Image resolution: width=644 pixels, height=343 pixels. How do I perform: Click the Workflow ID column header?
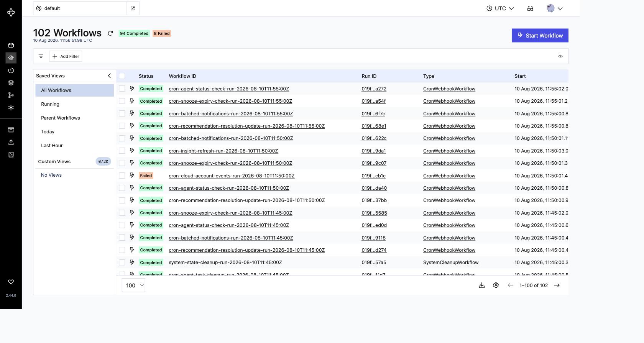pyautogui.click(x=182, y=76)
